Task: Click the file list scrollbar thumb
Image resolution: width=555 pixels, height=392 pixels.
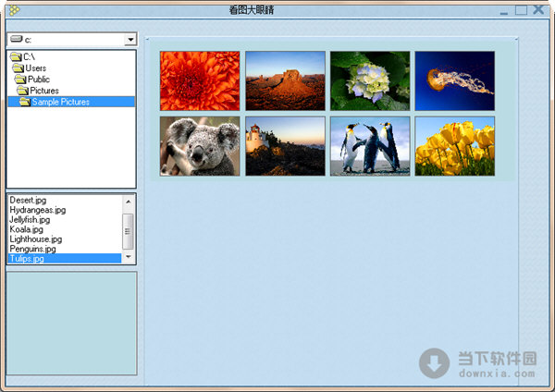Action: [128, 231]
